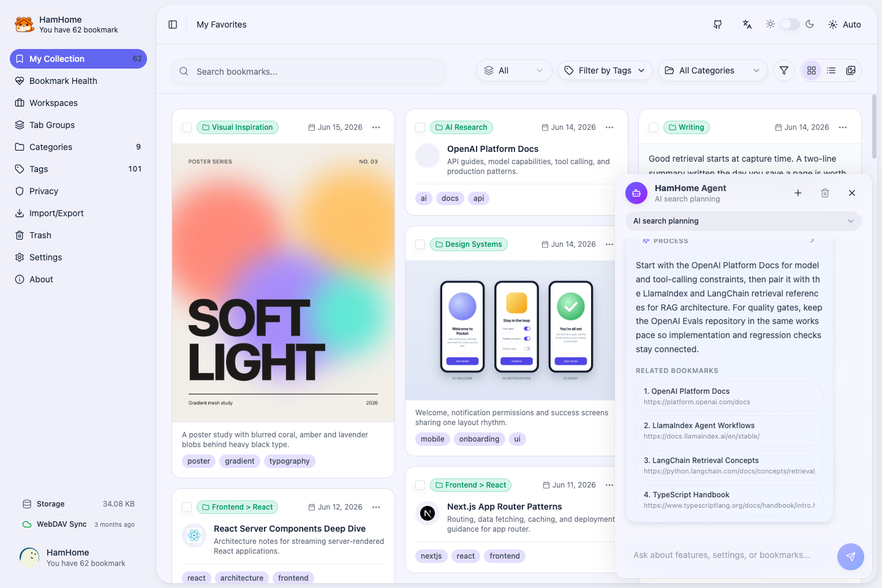Start a new agent chat with plus icon

798,193
